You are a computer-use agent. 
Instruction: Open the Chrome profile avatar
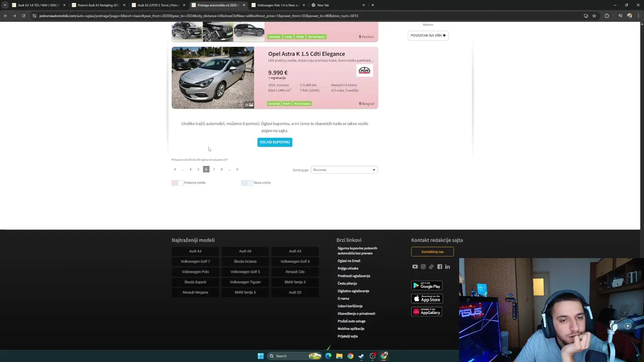click(629, 16)
